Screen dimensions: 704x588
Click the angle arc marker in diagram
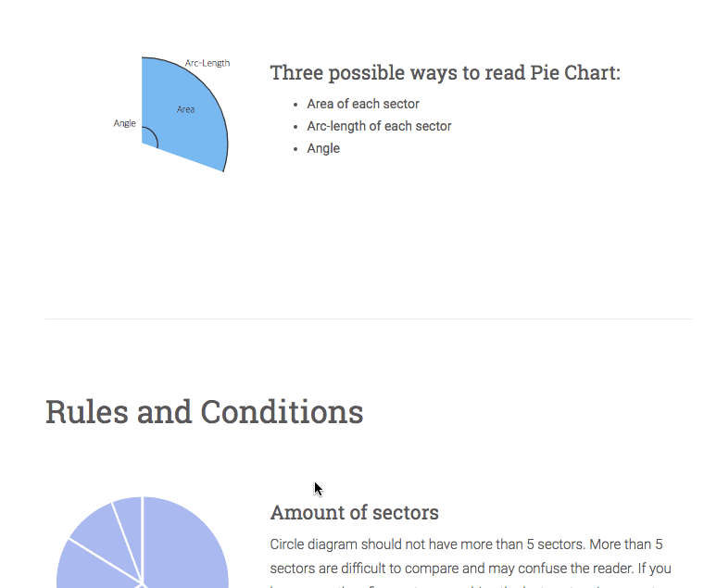152,136
